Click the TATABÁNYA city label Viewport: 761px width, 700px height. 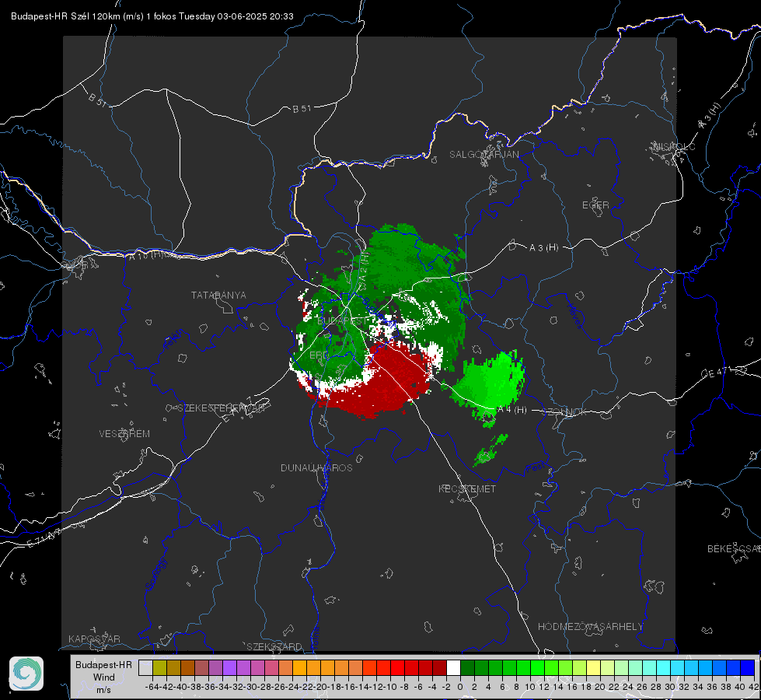[218, 296]
